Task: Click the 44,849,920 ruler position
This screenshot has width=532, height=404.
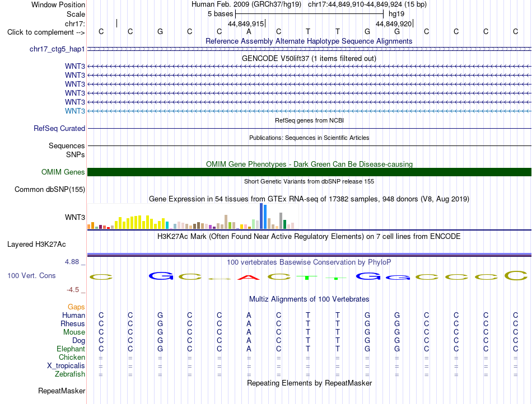Action: point(394,24)
